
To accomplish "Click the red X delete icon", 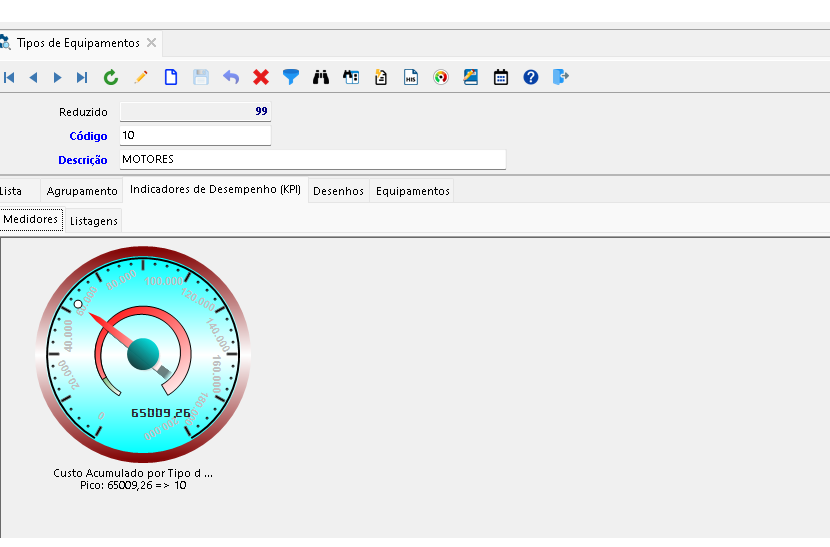I will pyautogui.click(x=261, y=77).
